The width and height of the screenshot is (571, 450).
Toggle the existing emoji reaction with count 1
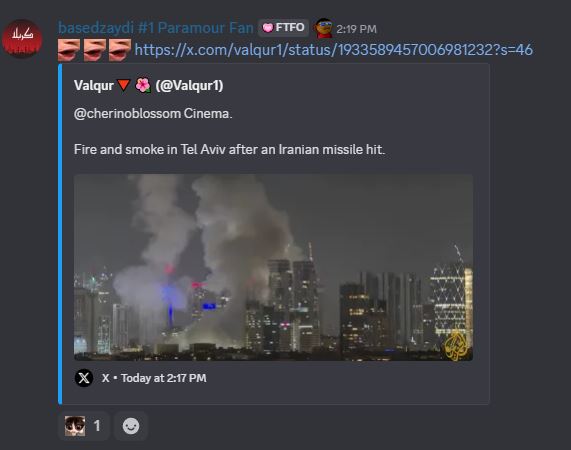[83, 426]
